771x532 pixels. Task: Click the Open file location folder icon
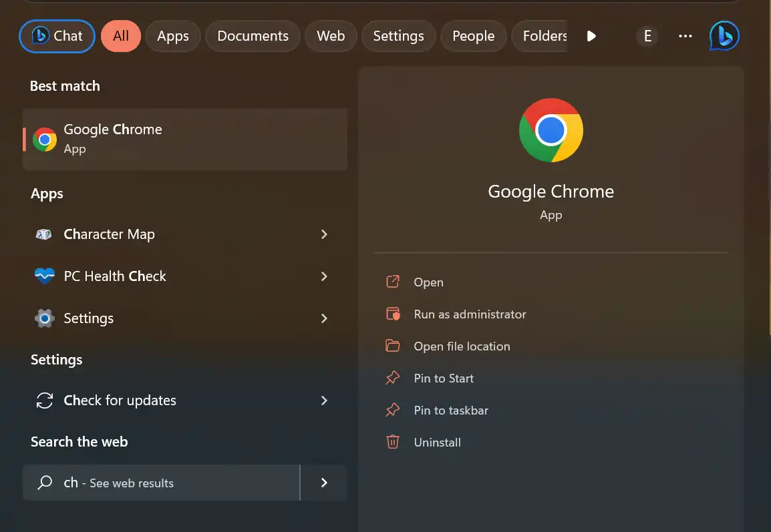pos(393,346)
